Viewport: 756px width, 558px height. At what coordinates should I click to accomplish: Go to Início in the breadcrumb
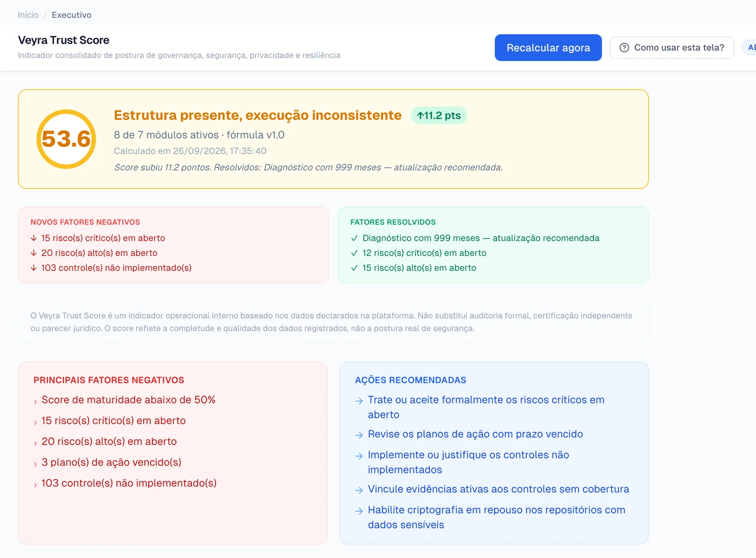coord(28,15)
